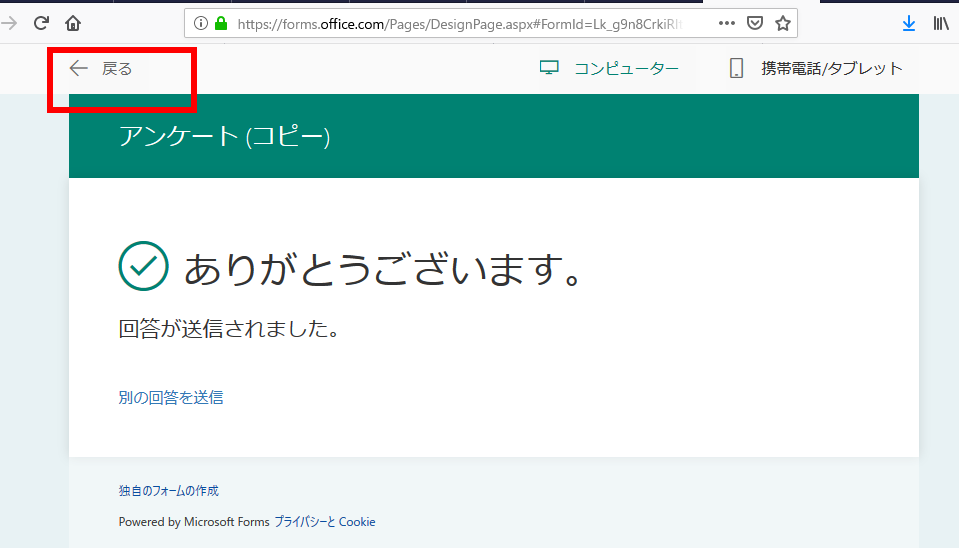Switch to コンピューター preview
This screenshot has height=548, width=959.
pyautogui.click(x=609, y=68)
